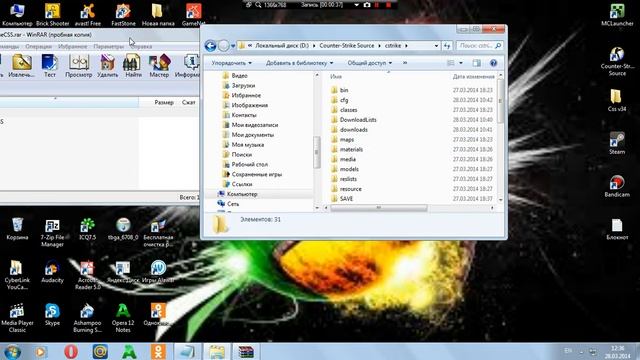Open the avast! Free desktop icon

coord(88,15)
